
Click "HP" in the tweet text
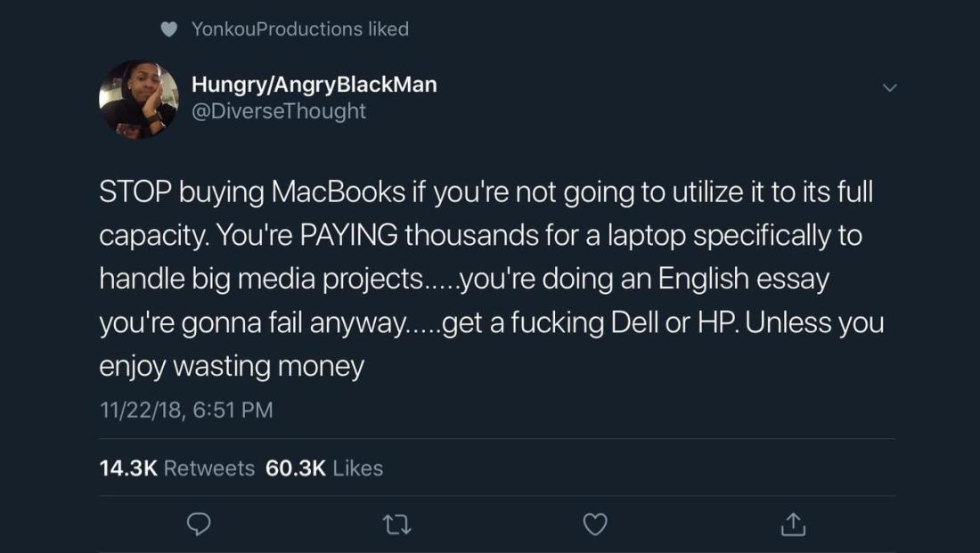pos(717,322)
